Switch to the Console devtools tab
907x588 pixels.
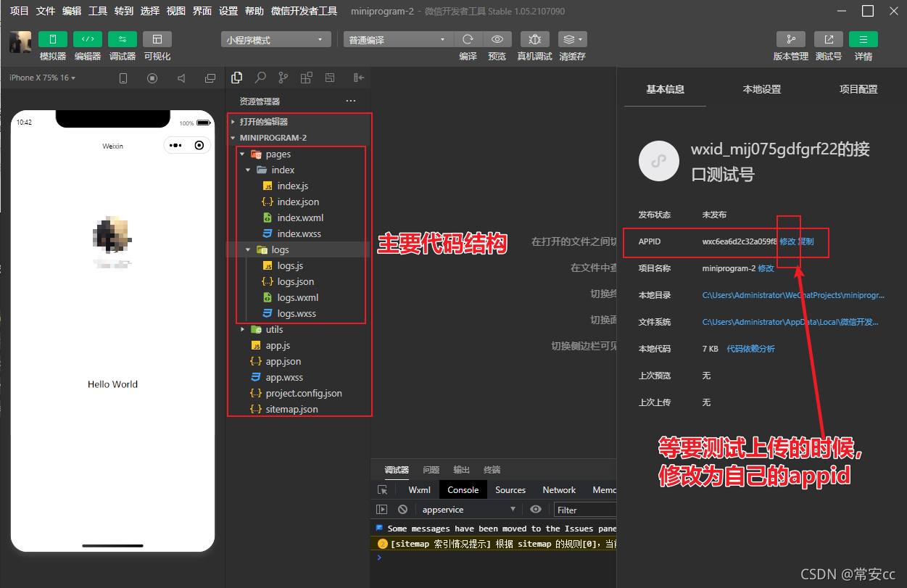click(463, 489)
